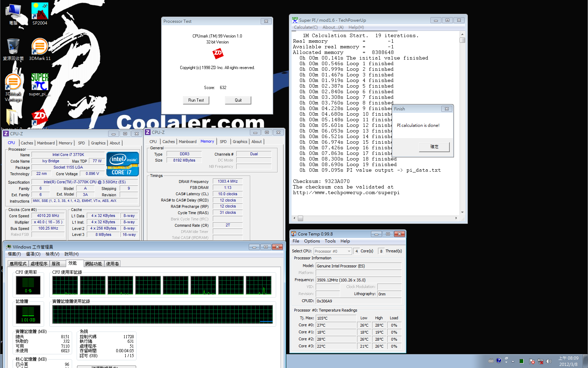Open the File menu in Core Temp
This screenshot has height=368, width=588.
[x=296, y=241]
